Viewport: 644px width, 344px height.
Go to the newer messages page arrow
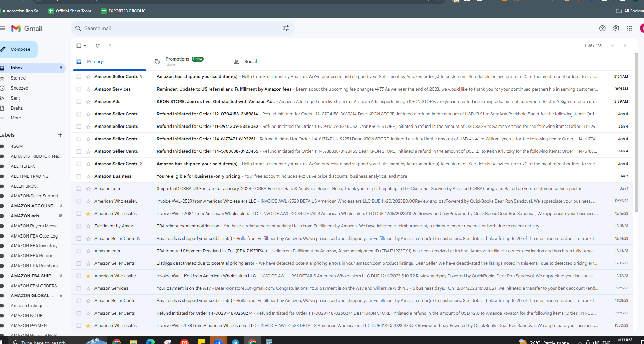pos(613,46)
